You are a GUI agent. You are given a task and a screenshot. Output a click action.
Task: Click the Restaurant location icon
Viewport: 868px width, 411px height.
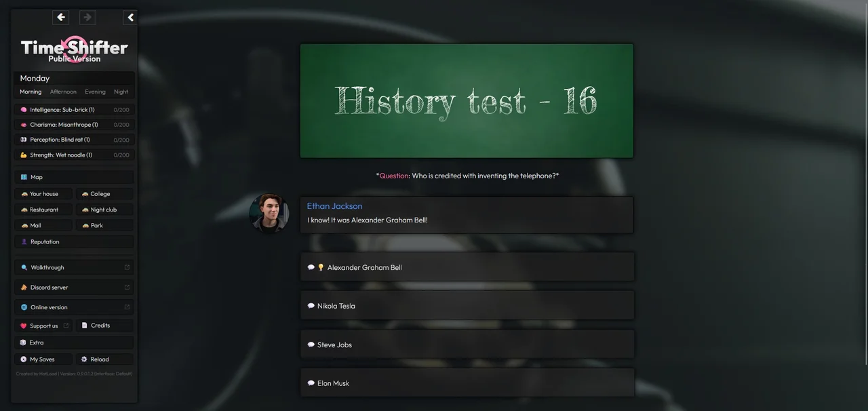(24, 210)
